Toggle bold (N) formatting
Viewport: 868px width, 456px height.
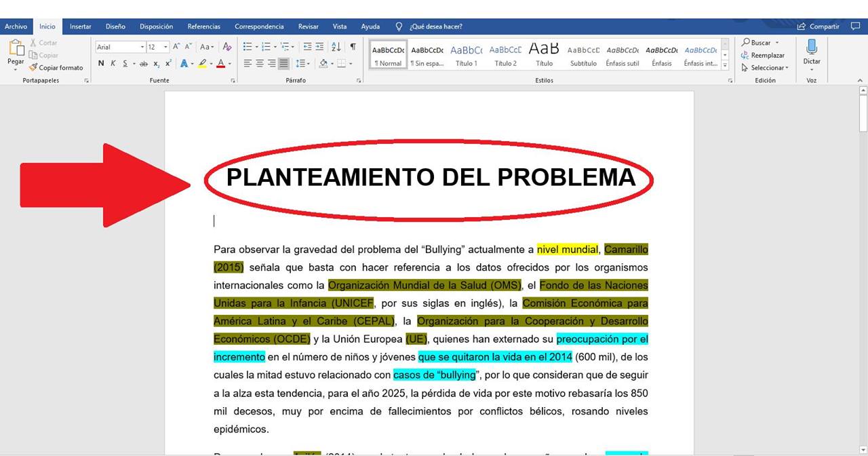coord(101,63)
